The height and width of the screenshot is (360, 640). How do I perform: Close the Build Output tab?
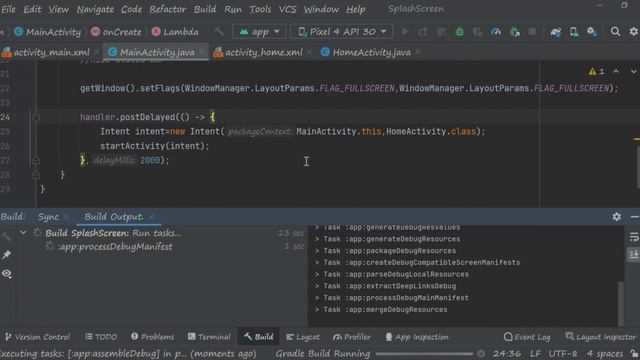[x=151, y=217]
